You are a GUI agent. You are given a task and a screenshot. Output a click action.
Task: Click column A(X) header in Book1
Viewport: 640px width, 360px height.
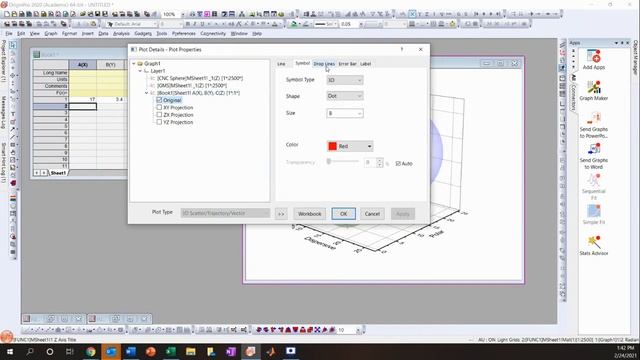[82, 65]
